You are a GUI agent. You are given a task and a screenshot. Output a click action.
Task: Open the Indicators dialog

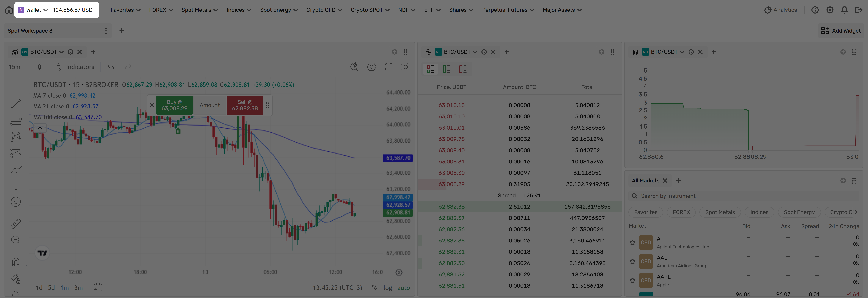[x=75, y=67]
